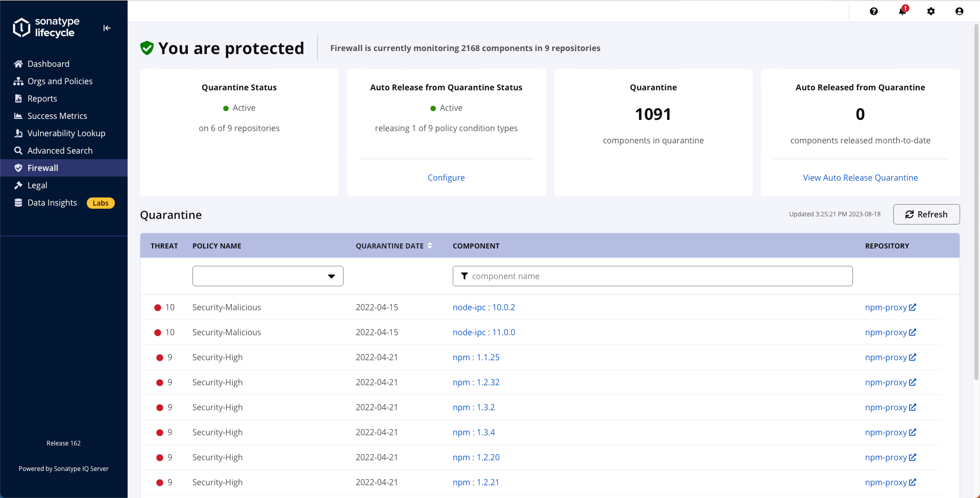The image size is (980, 498).
Task: Open the help question mark icon
Action: 873,11
